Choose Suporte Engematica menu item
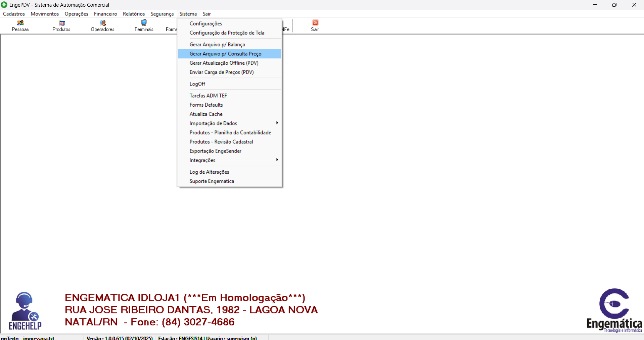This screenshot has width=644, height=340. point(212,181)
